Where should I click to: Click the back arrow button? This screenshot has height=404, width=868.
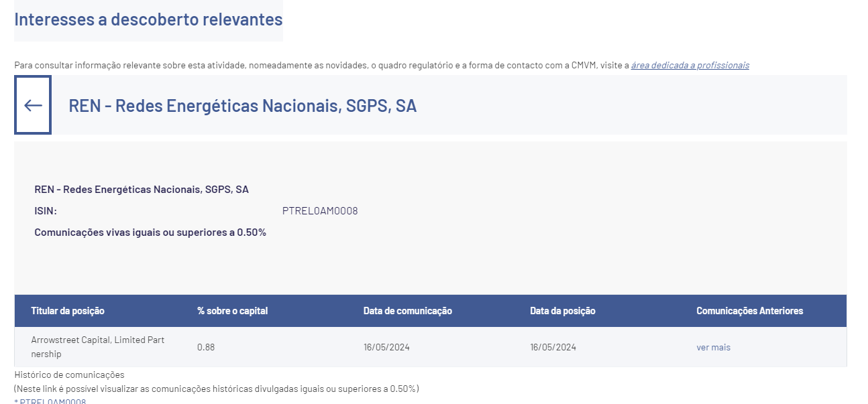[33, 105]
